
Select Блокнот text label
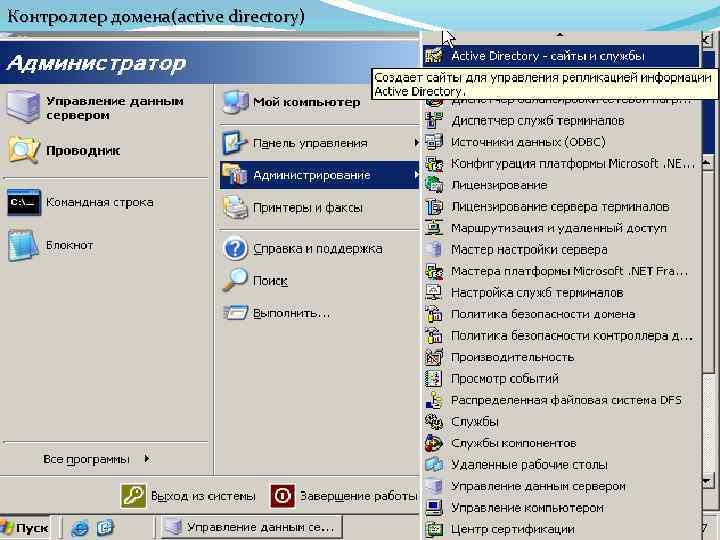pyautogui.click(x=69, y=245)
